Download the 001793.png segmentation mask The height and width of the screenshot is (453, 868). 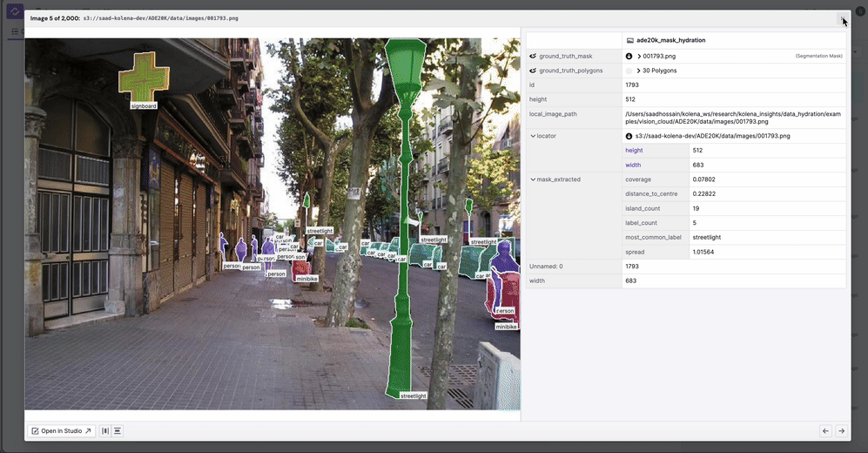(629, 56)
